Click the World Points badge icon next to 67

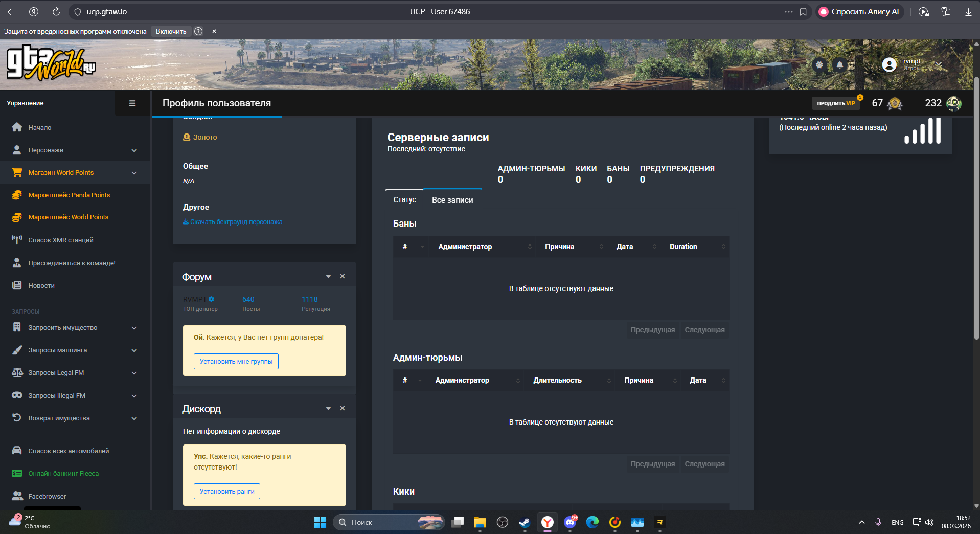[x=895, y=103]
